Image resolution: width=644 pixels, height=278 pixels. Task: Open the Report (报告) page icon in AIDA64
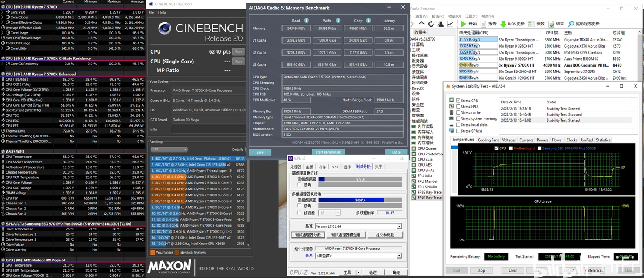[484, 24]
